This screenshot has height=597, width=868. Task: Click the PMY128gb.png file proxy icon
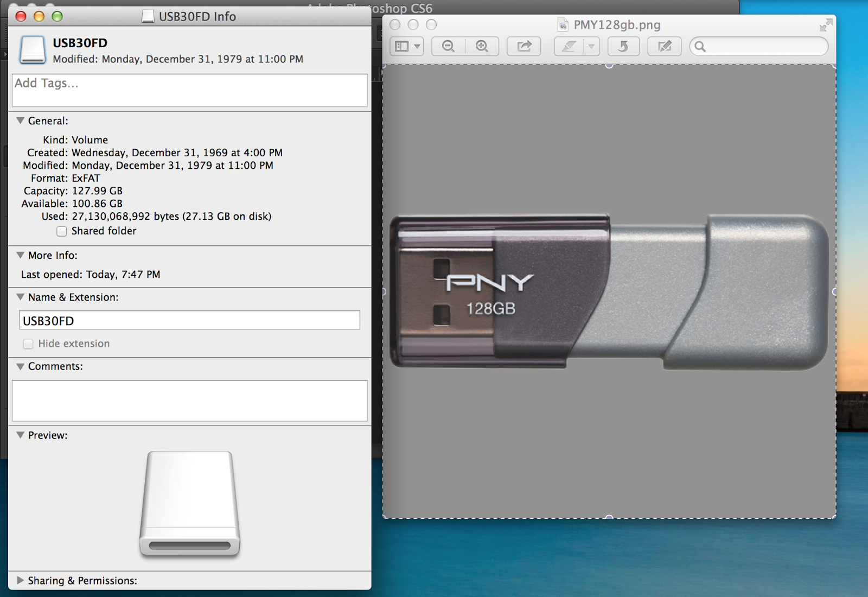pyautogui.click(x=563, y=25)
